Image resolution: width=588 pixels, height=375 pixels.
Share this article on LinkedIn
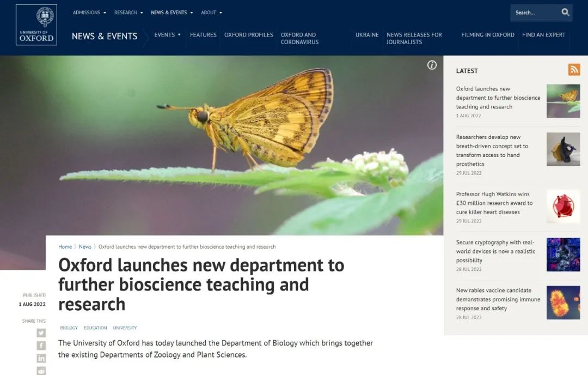(x=41, y=358)
